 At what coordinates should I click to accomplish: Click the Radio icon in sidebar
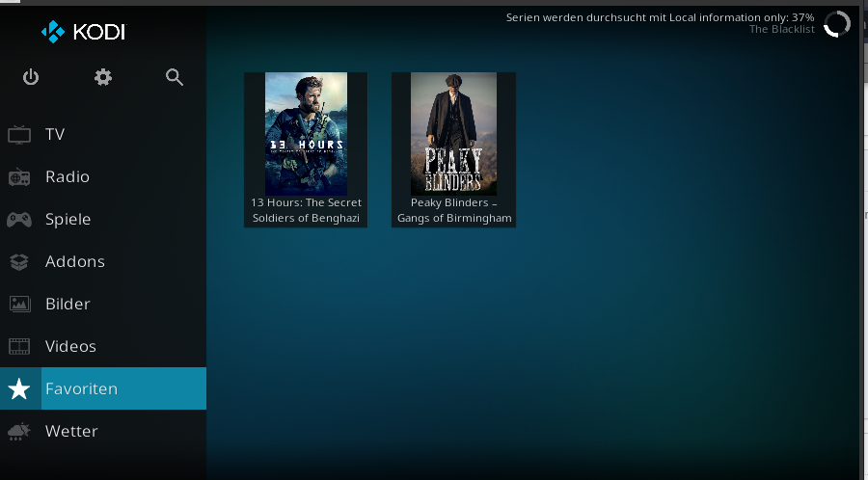click(19, 177)
